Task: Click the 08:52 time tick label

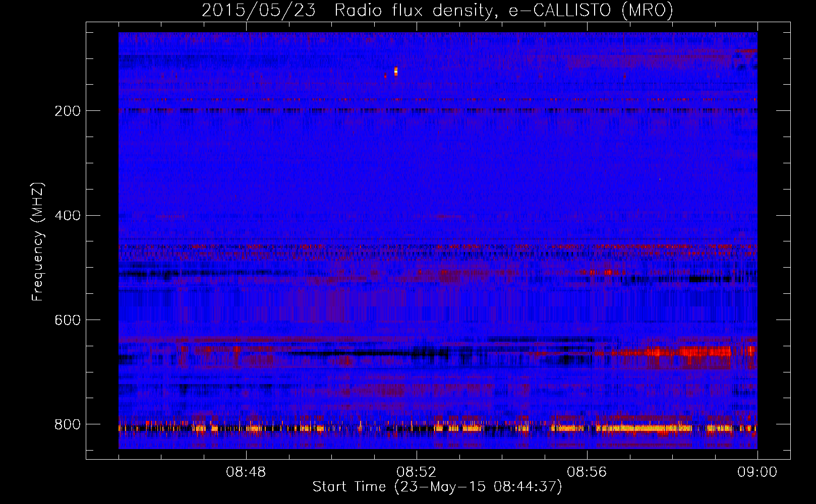Action: 417,472
